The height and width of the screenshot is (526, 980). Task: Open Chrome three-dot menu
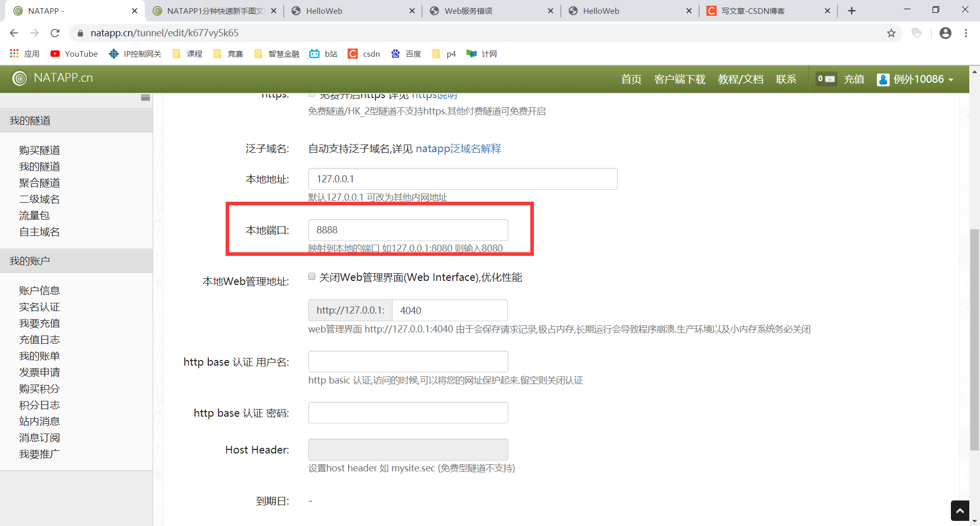966,33
